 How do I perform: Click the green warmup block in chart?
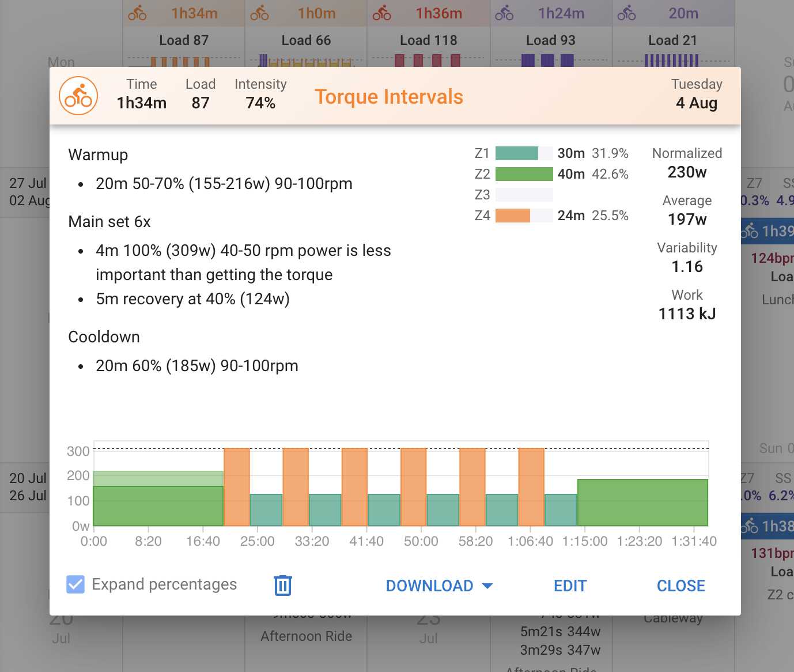coord(158,505)
